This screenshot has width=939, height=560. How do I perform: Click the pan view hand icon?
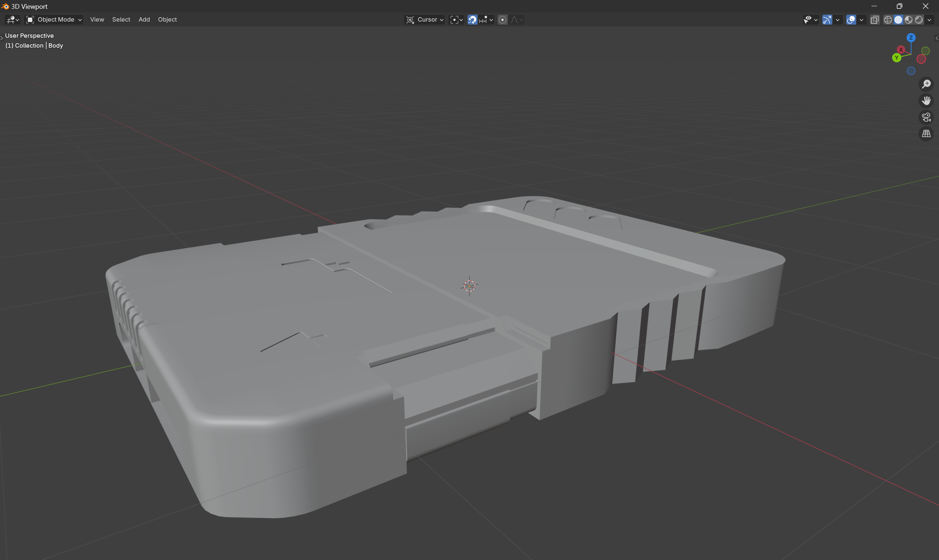[926, 101]
